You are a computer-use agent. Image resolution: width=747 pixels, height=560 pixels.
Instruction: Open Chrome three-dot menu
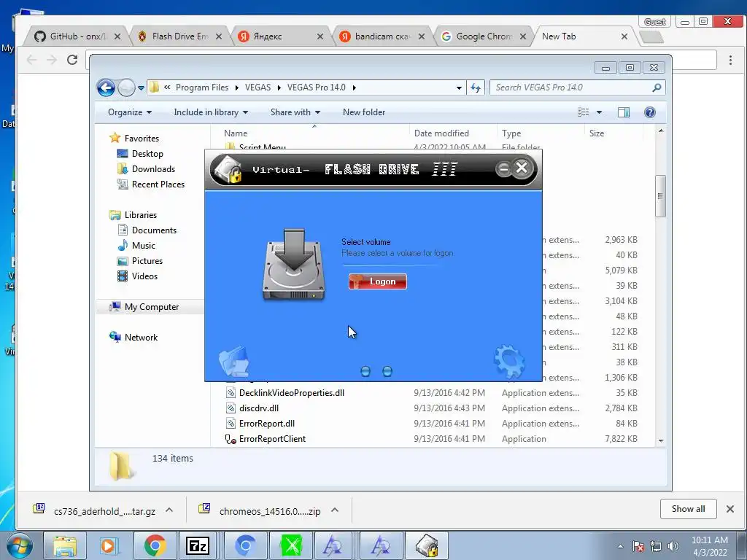pyautogui.click(x=730, y=60)
